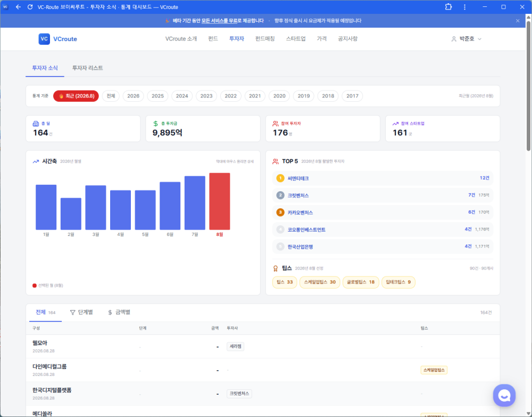Open VCroute 소개 page

(x=181, y=39)
